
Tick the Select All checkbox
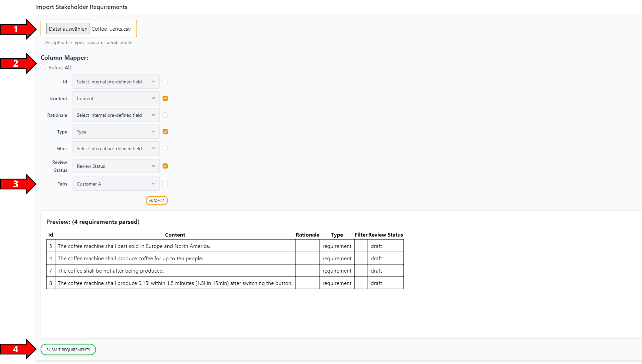[x=43, y=67]
